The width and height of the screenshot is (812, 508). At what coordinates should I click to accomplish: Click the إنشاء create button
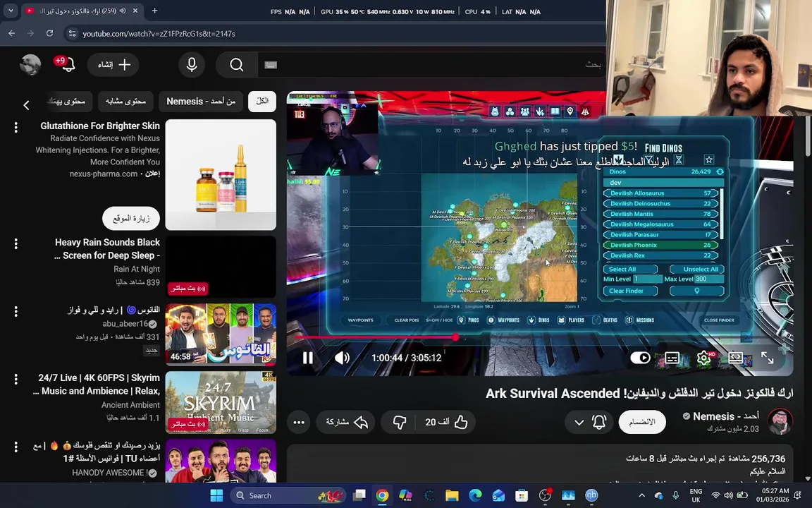(x=113, y=65)
